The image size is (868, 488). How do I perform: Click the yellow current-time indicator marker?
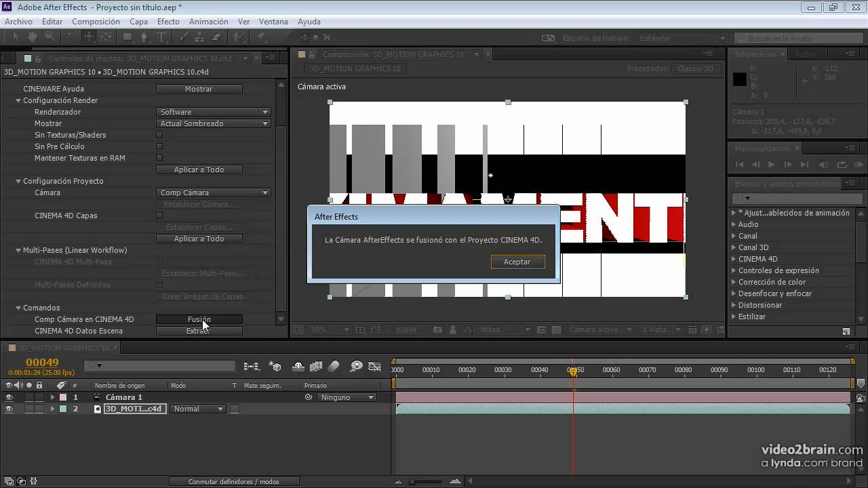click(x=573, y=371)
